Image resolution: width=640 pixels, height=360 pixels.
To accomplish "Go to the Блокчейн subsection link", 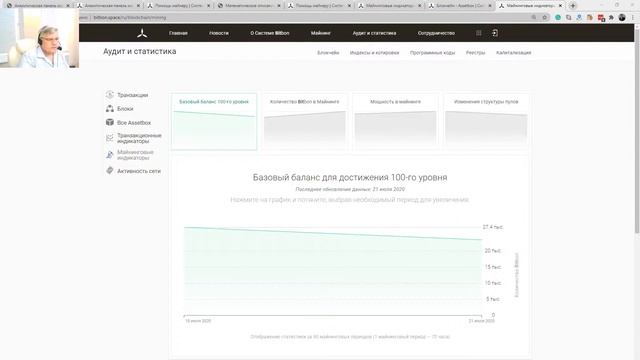I will click(x=328, y=53).
